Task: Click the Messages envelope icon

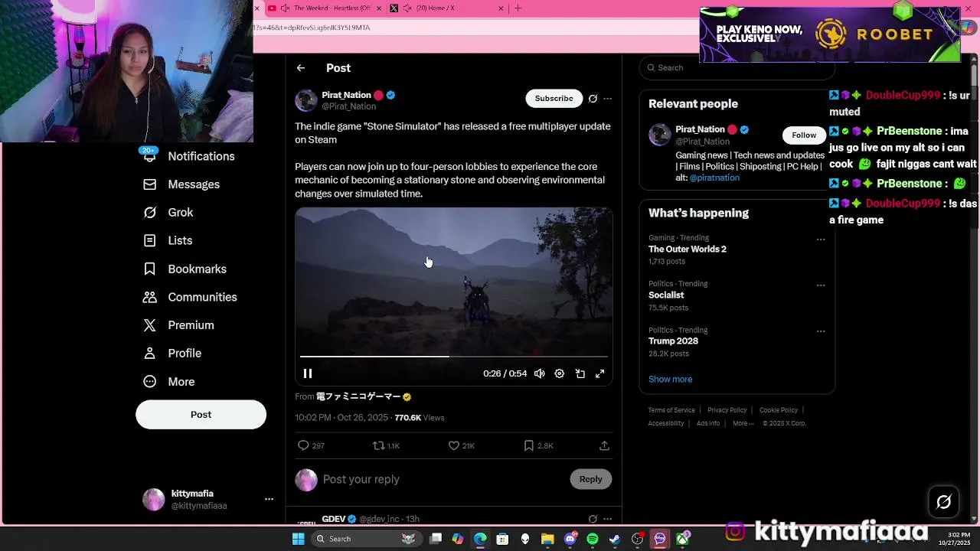Action: pyautogui.click(x=150, y=184)
